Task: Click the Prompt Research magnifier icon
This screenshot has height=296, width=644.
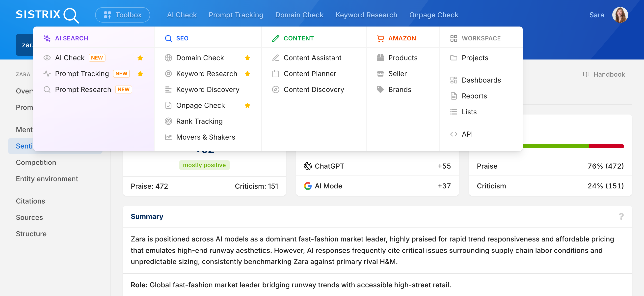Action: click(47, 89)
